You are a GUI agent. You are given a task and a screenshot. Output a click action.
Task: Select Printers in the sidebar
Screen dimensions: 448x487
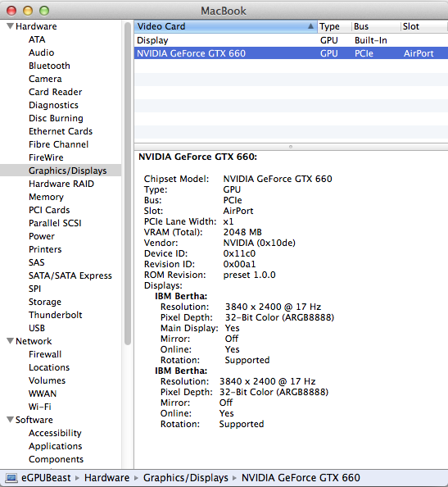[45, 249]
